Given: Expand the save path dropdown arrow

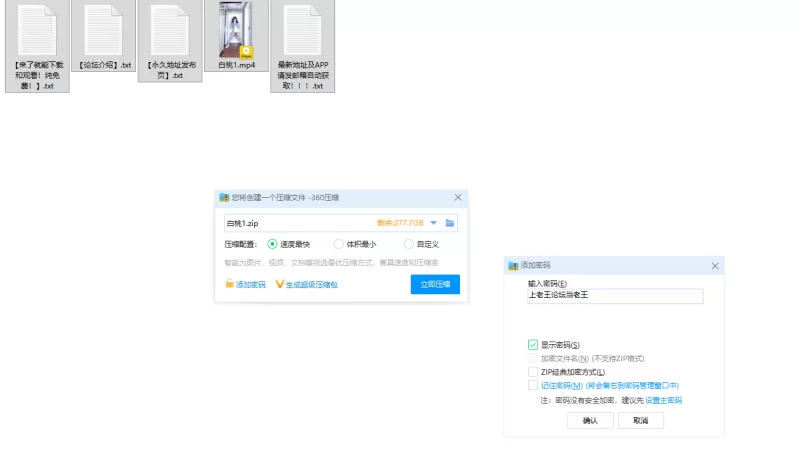Looking at the screenshot, I should click(434, 223).
